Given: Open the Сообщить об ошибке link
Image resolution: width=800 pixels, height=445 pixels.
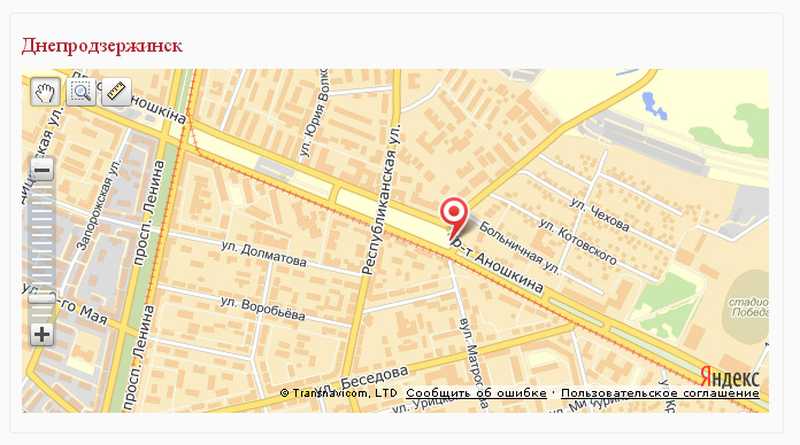Looking at the screenshot, I should pos(476,393).
